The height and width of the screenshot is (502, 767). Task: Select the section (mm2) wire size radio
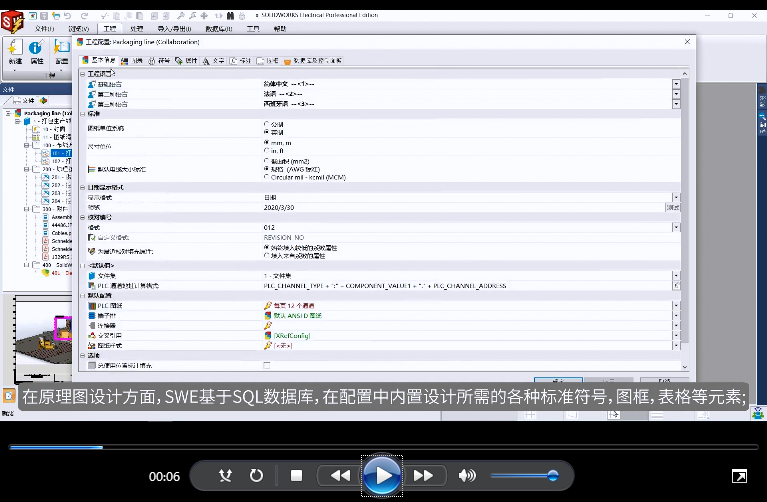point(267,161)
